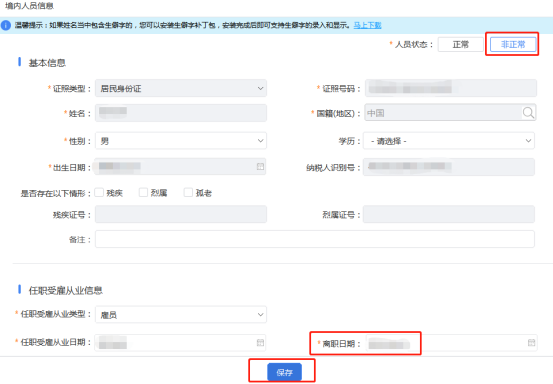
Task: Click the 国籍(地区) field showing 中国
Action: (450, 113)
